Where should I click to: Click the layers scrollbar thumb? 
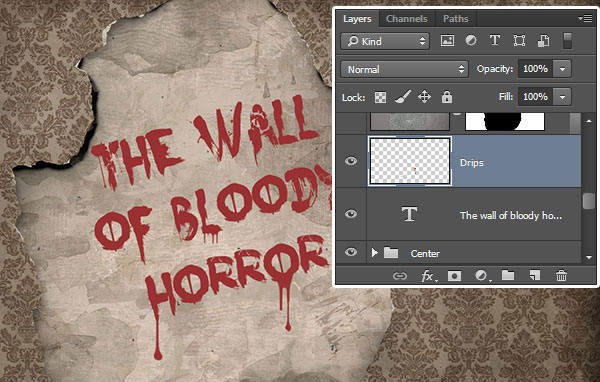tap(589, 201)
